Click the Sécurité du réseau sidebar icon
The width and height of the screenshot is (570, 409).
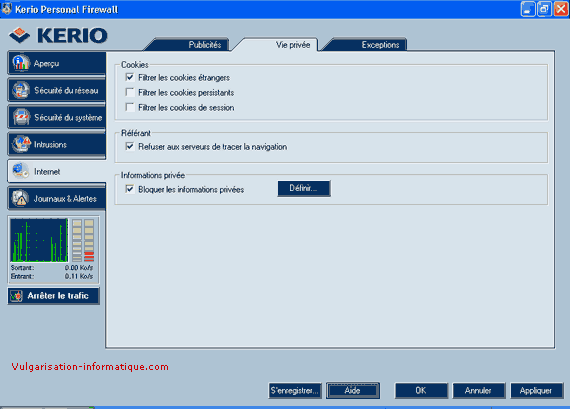[21, 90]
